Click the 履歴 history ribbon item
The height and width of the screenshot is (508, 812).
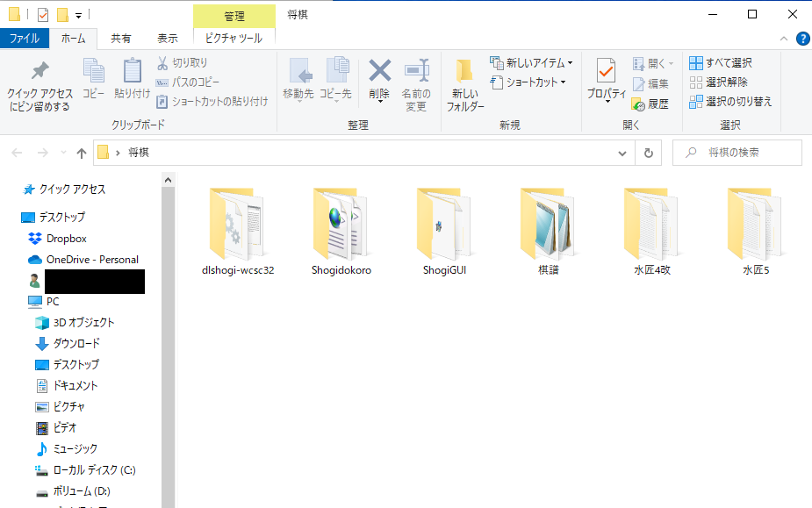tap(650, 104)
